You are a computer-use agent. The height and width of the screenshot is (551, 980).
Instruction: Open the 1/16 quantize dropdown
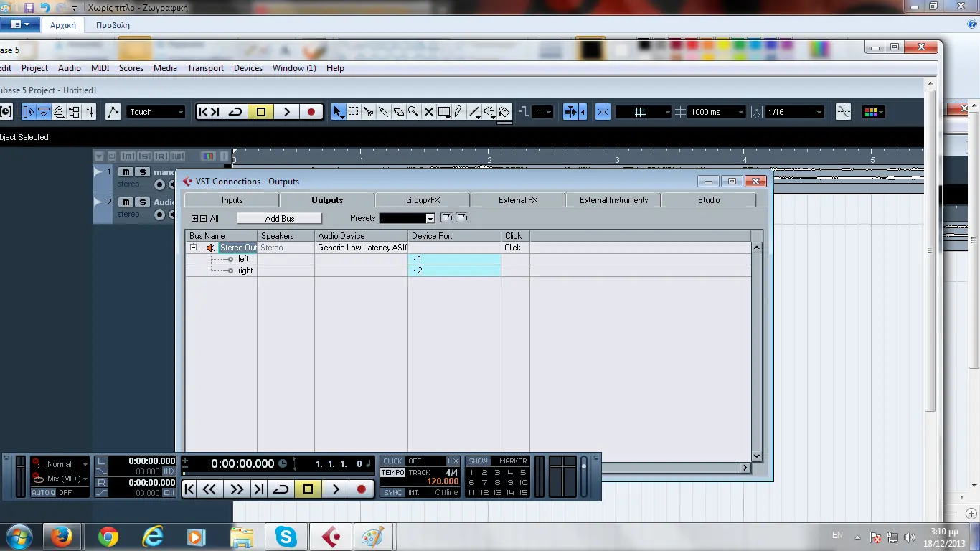tap(795, 112)
